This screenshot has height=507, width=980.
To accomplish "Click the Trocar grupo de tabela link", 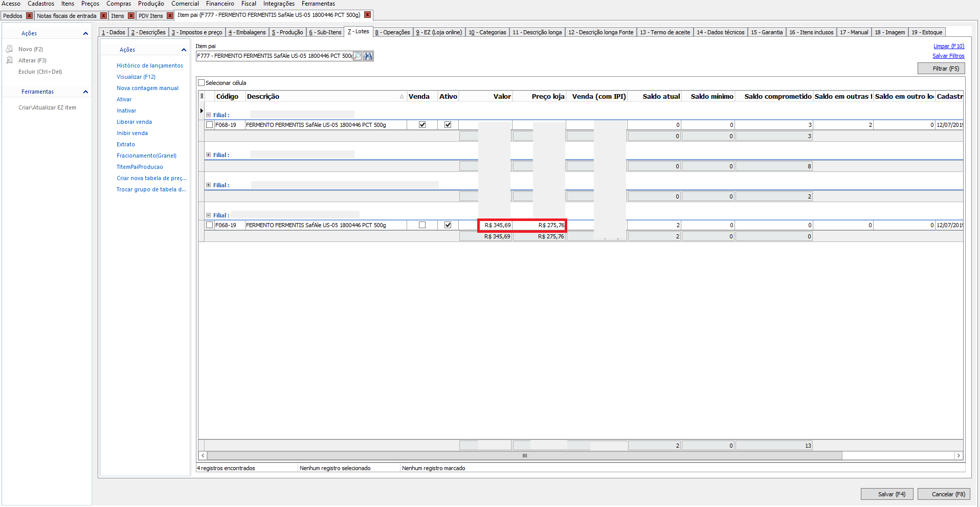I will click(x=151, y=189).
